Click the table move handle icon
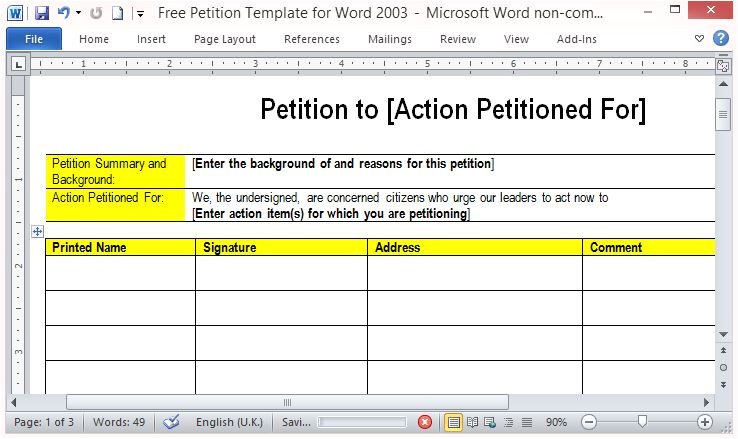This screenshot has width=738, height=439. (x=37, y=231)
